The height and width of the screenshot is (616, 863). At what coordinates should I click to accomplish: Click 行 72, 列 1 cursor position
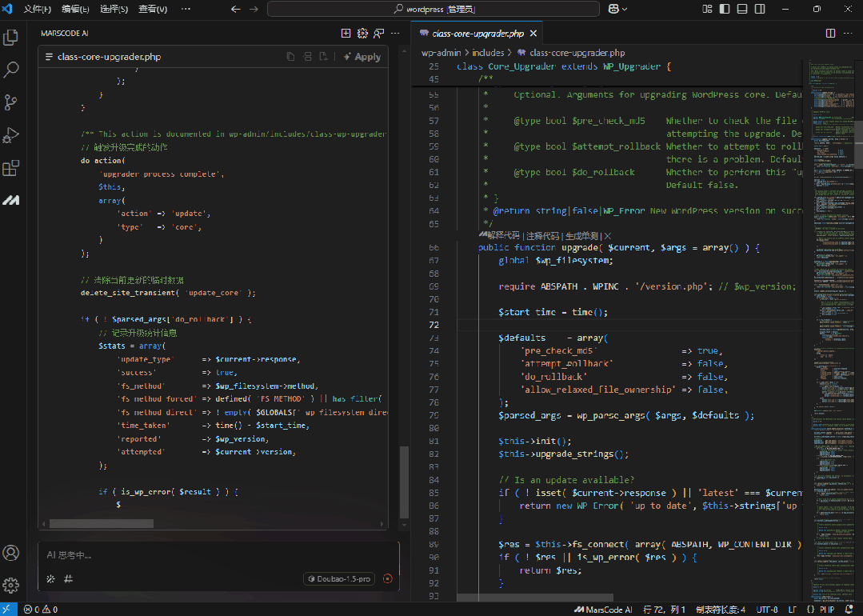665,610
